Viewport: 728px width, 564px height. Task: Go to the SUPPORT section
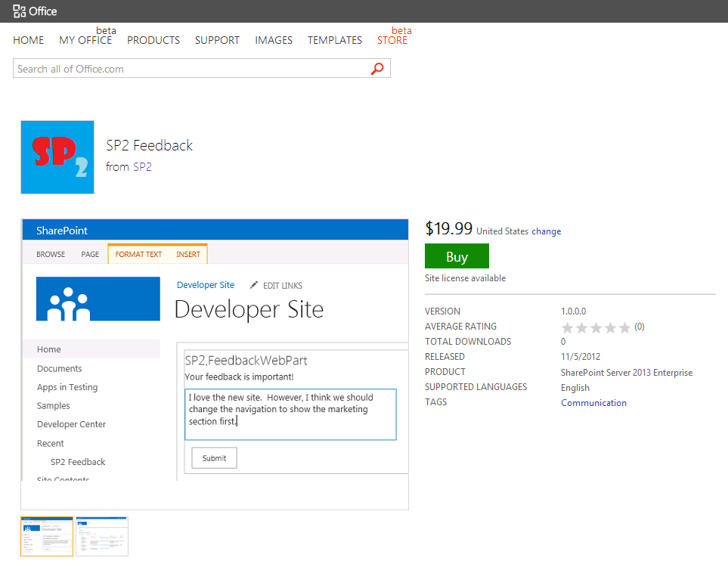[217, 40]
